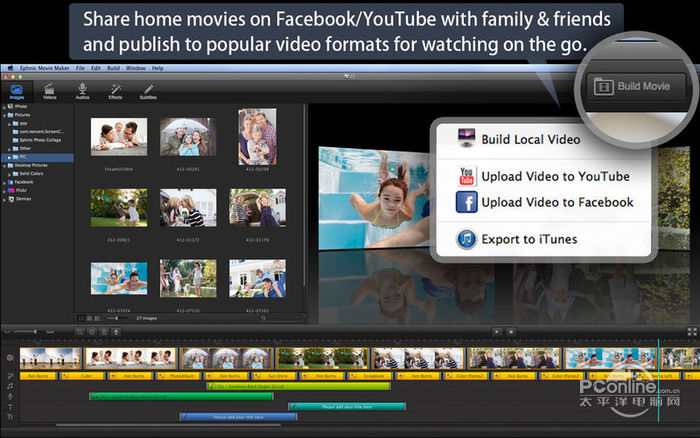Open the Apple menu
This screenshot has width=700, height=438.
point(9,68)
